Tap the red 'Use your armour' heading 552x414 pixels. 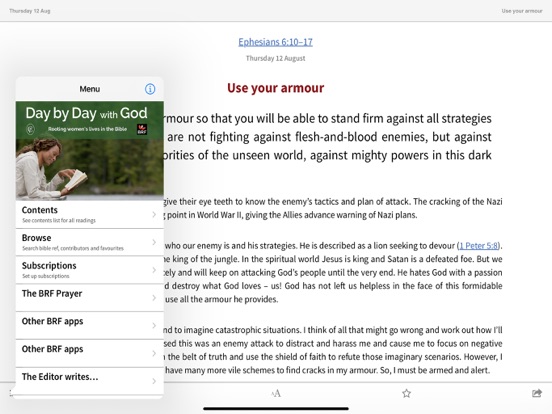point(275,88)
